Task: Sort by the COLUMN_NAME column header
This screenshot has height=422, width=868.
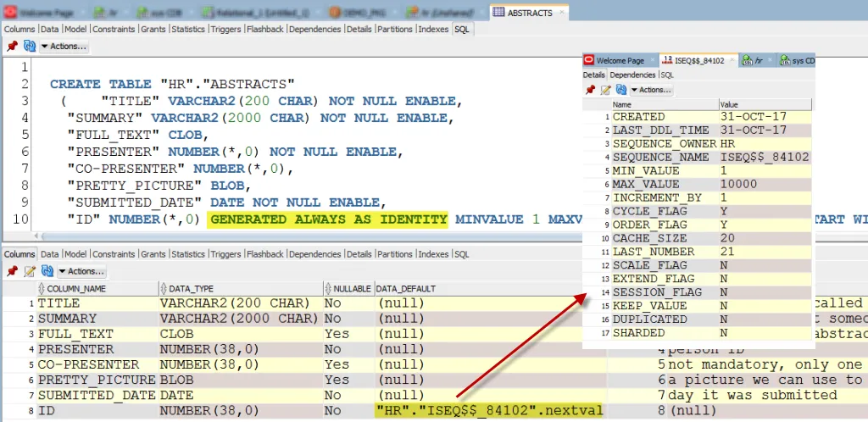Action: coord(76,288)
